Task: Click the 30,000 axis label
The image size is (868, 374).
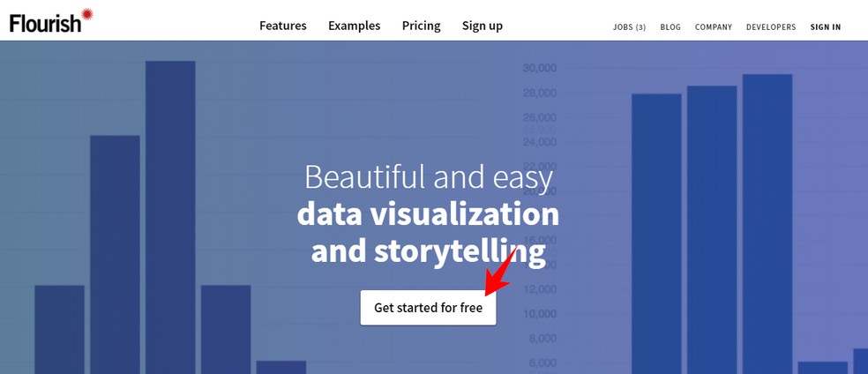Action: [539, 68]
